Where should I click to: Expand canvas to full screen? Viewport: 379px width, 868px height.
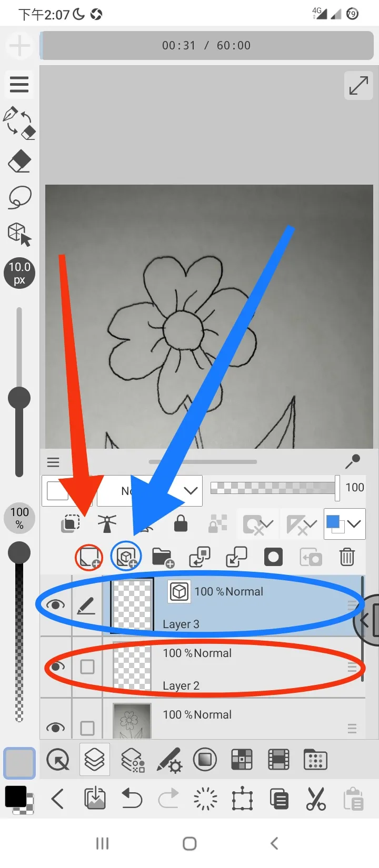(x=358, y=85)
